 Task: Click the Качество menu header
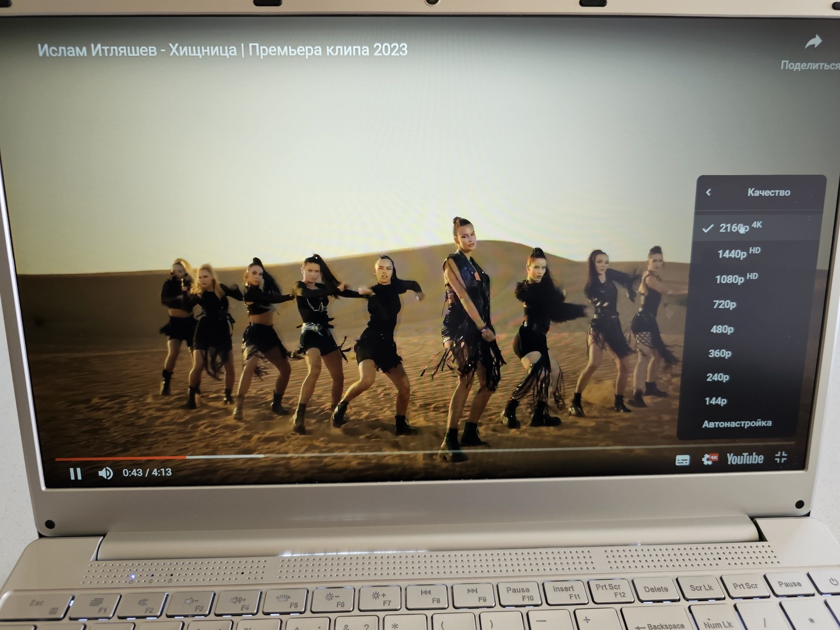pos(769,192)
